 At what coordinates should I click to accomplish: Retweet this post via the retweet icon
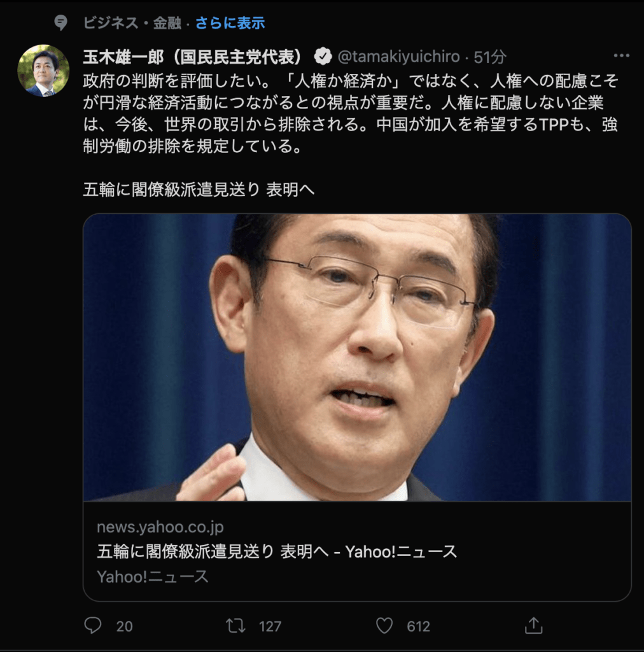pyautogui.click(x=235, y=625)
